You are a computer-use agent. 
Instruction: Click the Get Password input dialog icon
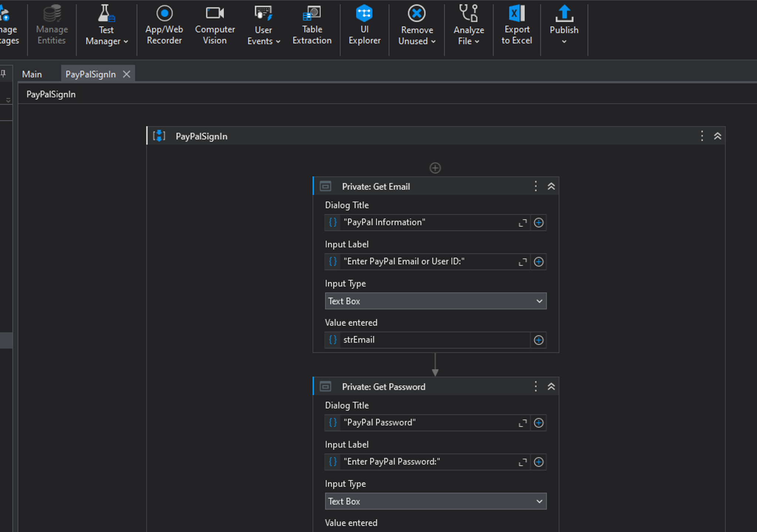(326, 386)
